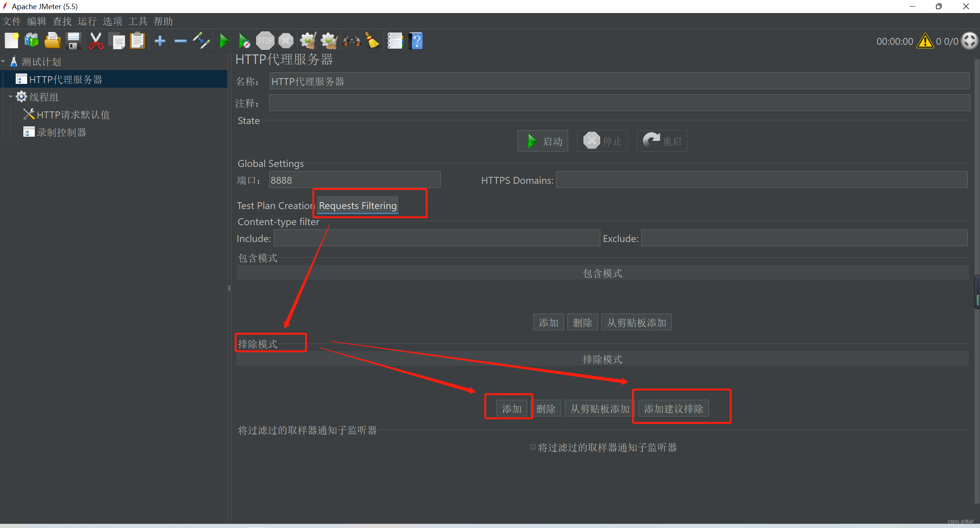Click the Start no pauses icon
980x528 pixels.
click(x=244, y=41)
